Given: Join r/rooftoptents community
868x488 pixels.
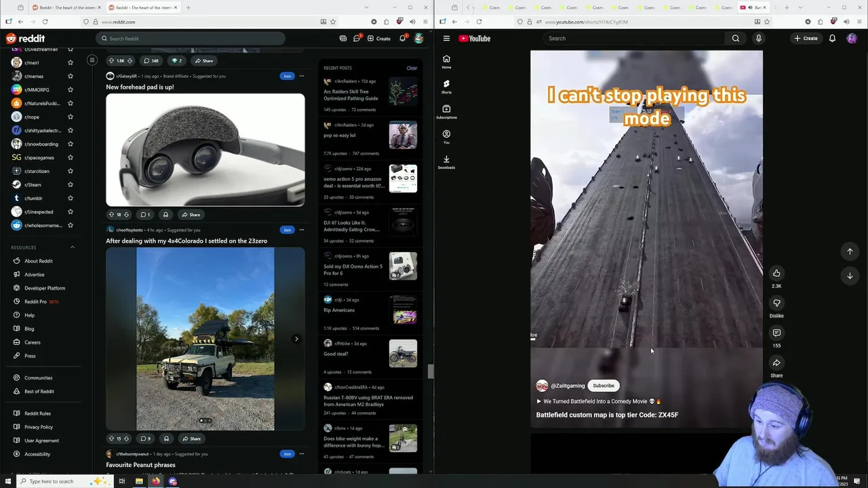Looking at the screenshot, I should click(287, 230).
